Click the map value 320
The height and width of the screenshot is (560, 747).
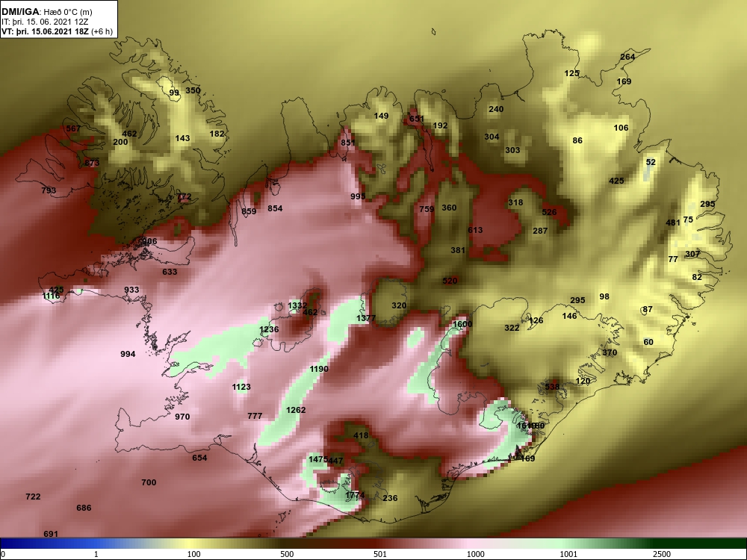(x=399, y=305)
